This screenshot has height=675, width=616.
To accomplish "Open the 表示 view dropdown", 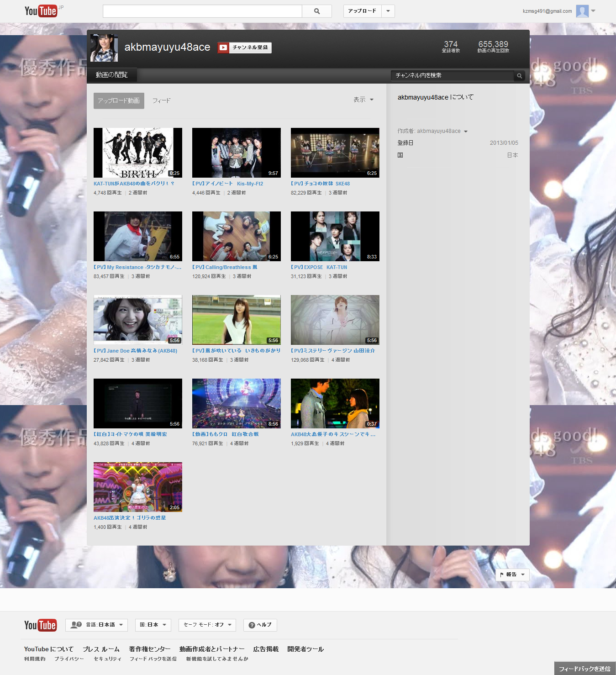I will (363, 100).
